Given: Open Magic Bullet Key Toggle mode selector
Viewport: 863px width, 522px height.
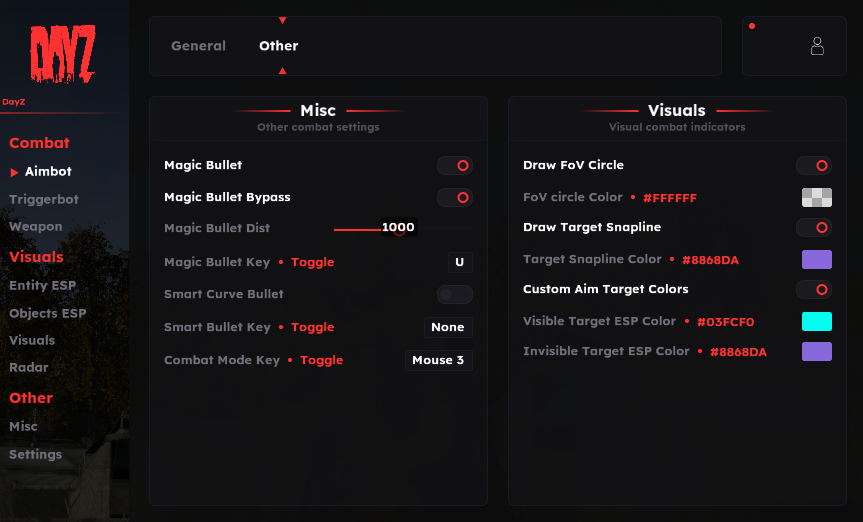Looking at the screenshot, I should (313, 262).
